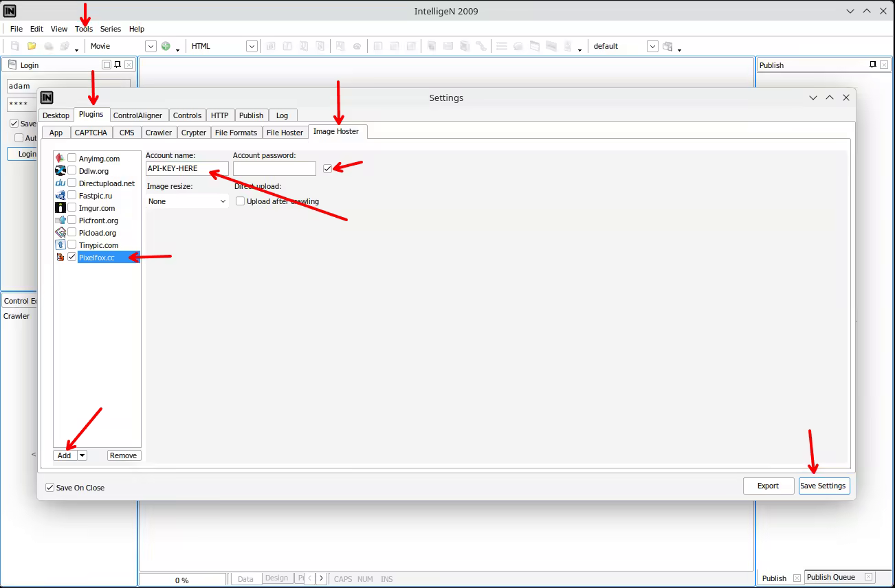Click the Login panel header icon

click(x=12, y=65)
